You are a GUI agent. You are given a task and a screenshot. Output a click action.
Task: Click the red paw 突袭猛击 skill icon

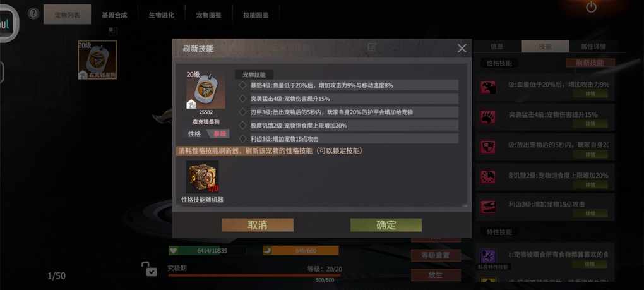pos(488,117)
